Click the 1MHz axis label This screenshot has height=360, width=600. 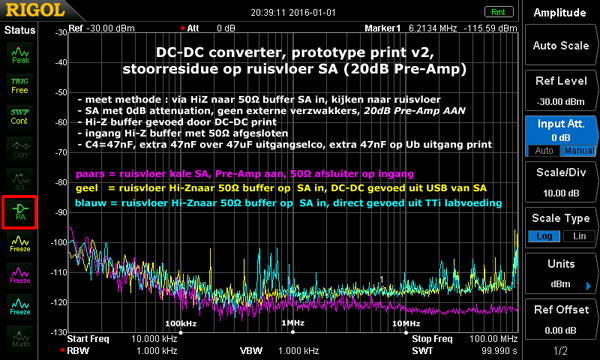click(293, 323)
